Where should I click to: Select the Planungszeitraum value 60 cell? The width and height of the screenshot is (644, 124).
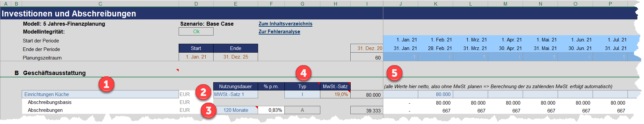367,58
